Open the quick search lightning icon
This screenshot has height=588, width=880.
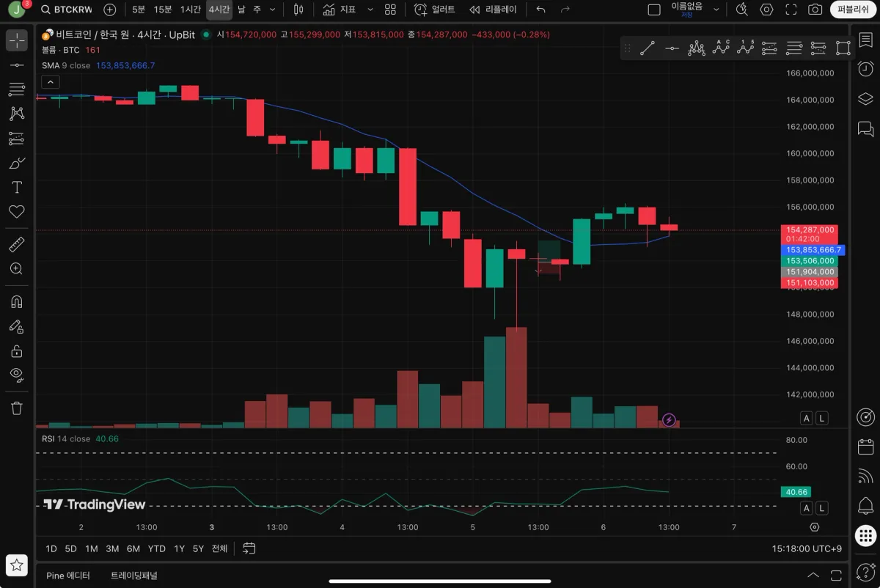[x=742, y=10]
